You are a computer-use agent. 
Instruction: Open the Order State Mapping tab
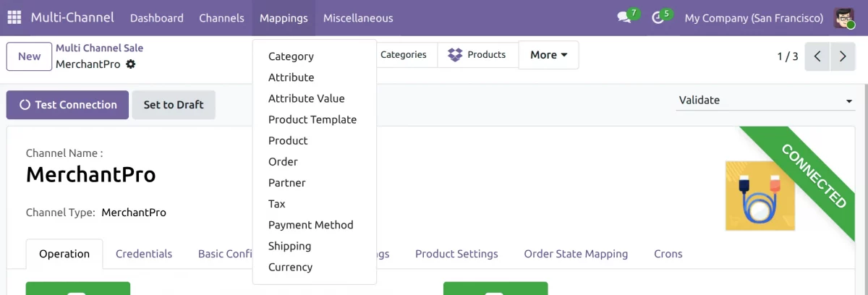click(x=576, y=254)
